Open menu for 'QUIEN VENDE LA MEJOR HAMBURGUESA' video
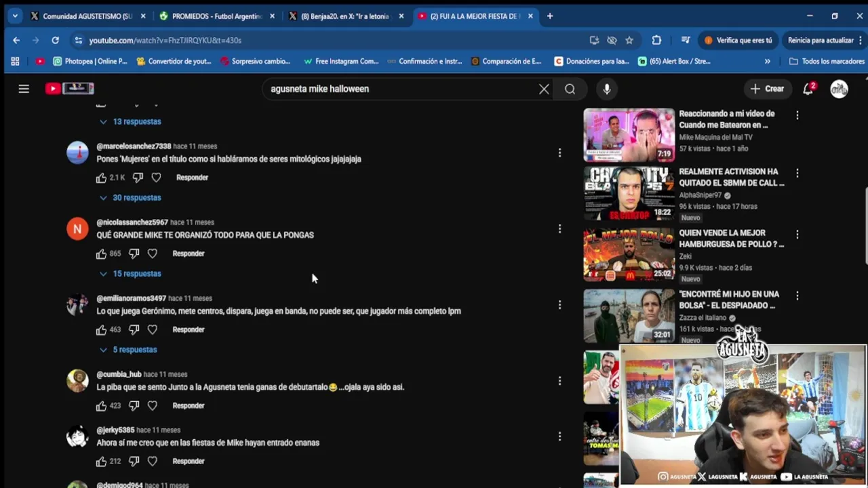This screenshot has height=488, width=868. point(797,235)
